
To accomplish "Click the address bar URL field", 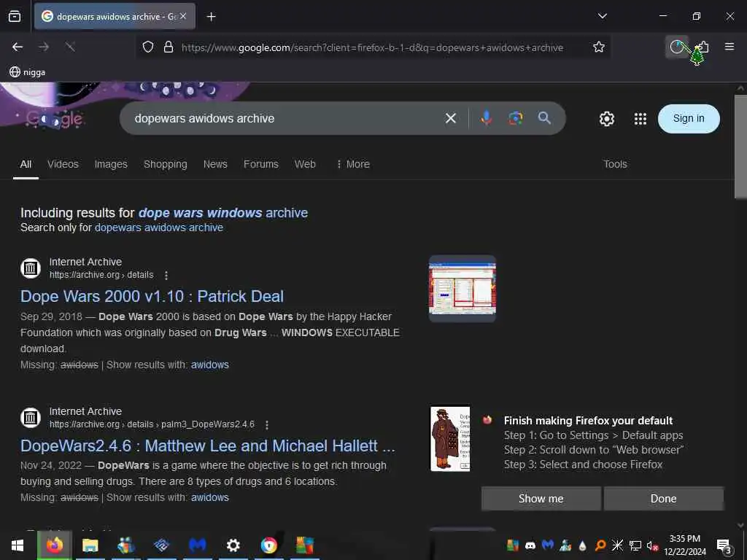I will (x=372, y=47).
